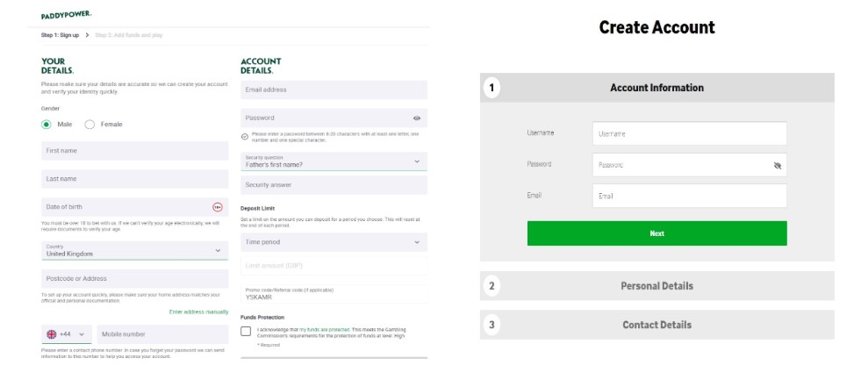This screenshot has height=387, width=868.
Task: Click the step 2 number circle
Action: point(491,286)
